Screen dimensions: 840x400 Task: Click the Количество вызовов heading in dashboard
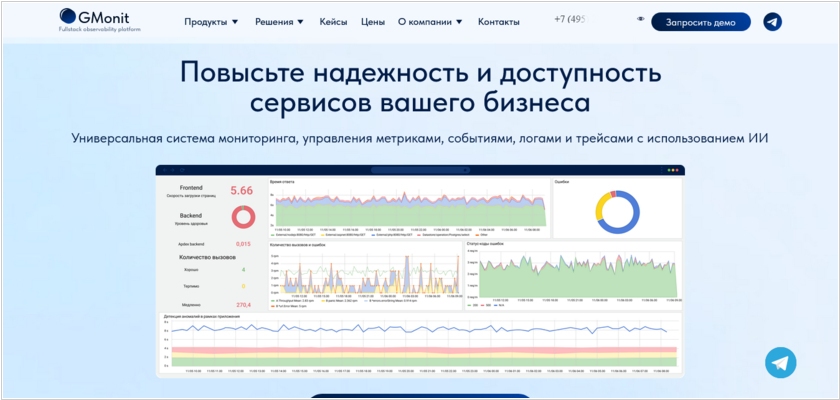(x=207, y=258)
